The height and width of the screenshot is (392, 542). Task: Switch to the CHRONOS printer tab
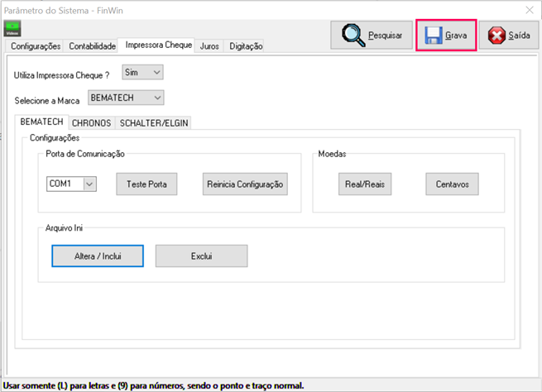[x=91, y=122]
